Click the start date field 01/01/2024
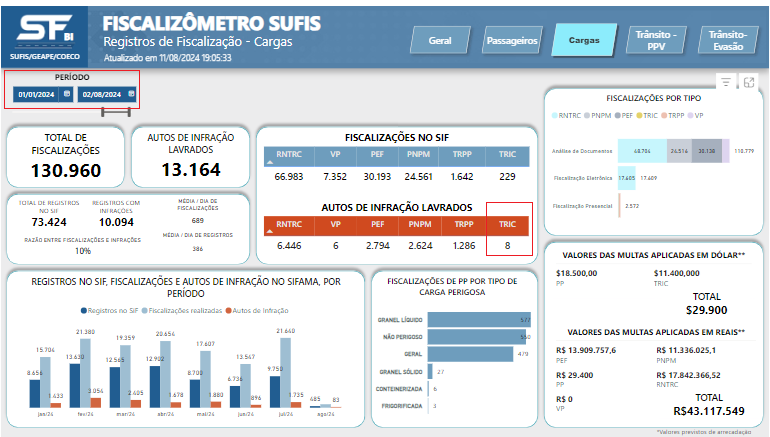 (35, 94)
